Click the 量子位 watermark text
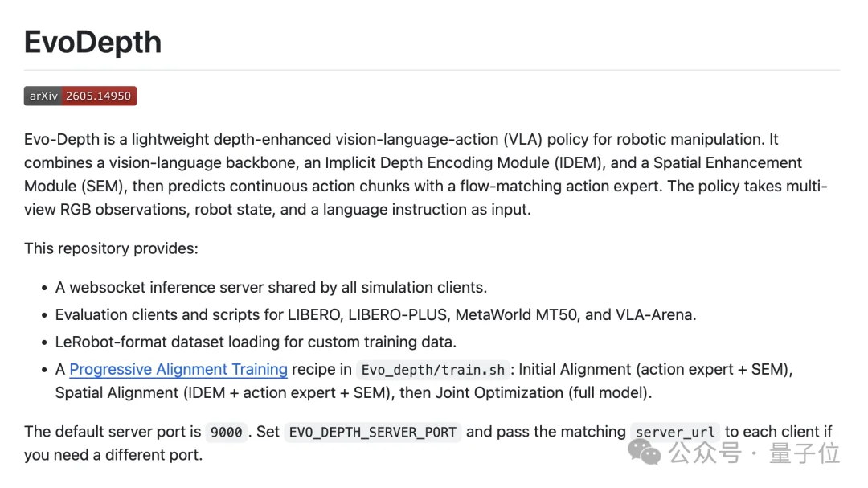The height and width of the screenshot is (488, 868). point(805,453)
